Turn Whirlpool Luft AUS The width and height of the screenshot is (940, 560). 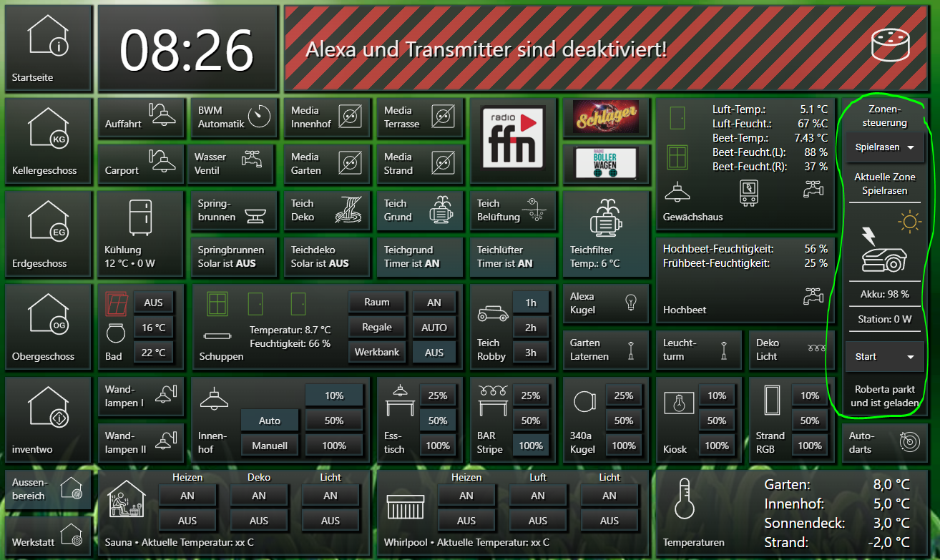click(x=538, y=520)
